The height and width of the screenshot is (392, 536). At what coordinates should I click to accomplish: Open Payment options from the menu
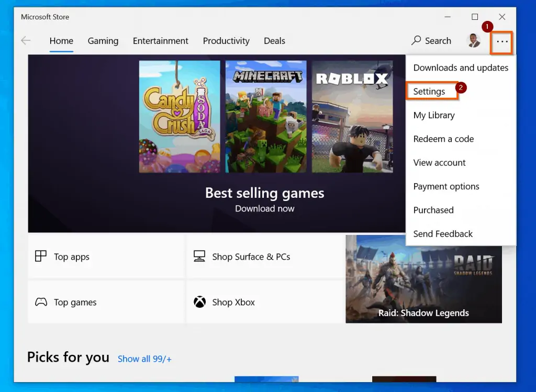[446, 186]
